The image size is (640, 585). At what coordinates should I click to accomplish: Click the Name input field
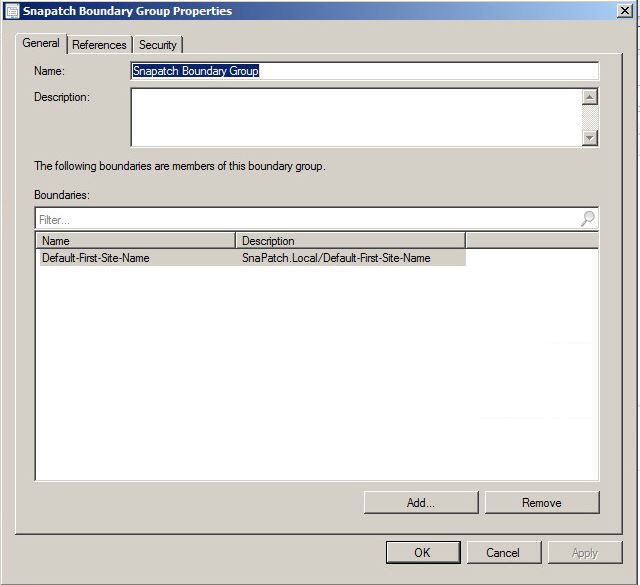coord(364,71)
